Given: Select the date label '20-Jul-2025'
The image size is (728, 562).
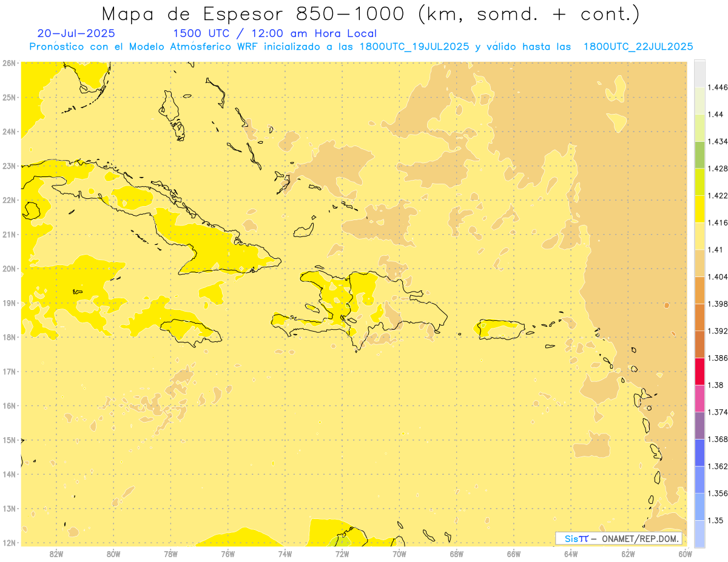Looking at the screenshot, I should (76, 33).
